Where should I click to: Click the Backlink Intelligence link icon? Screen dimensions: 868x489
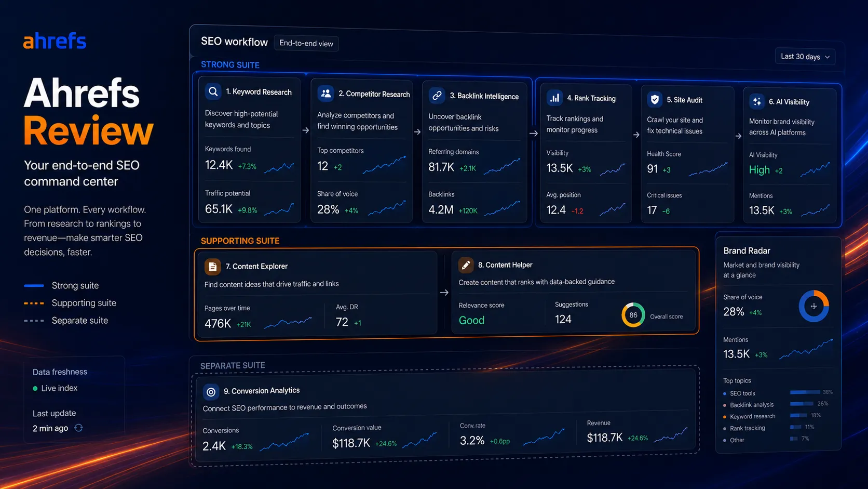[x=437, y=96]
